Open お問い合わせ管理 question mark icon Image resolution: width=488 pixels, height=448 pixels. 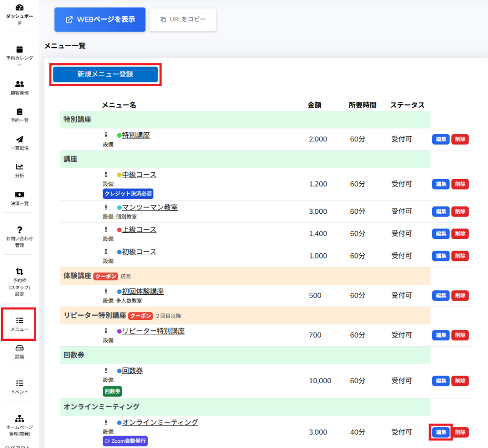(20, 230)
